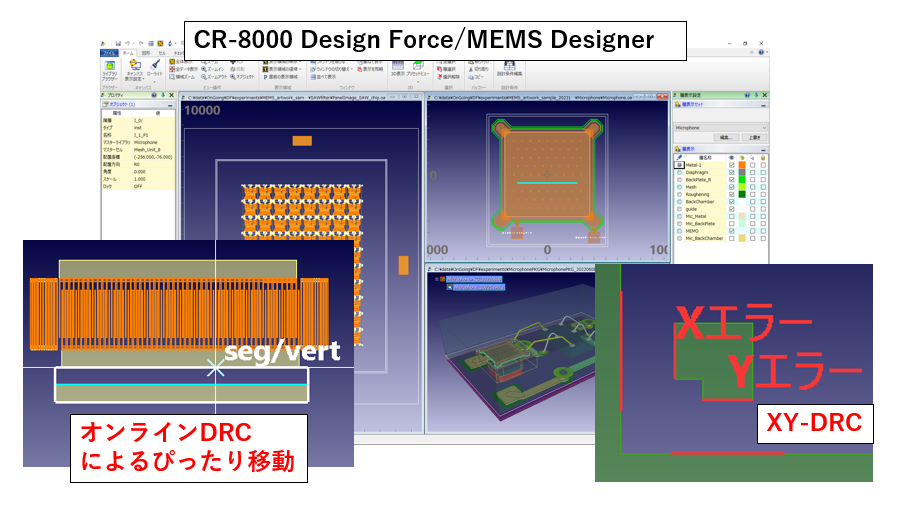
Task: Click the Area Zoom (領域ズーム) tool
Action: point(183,77)
